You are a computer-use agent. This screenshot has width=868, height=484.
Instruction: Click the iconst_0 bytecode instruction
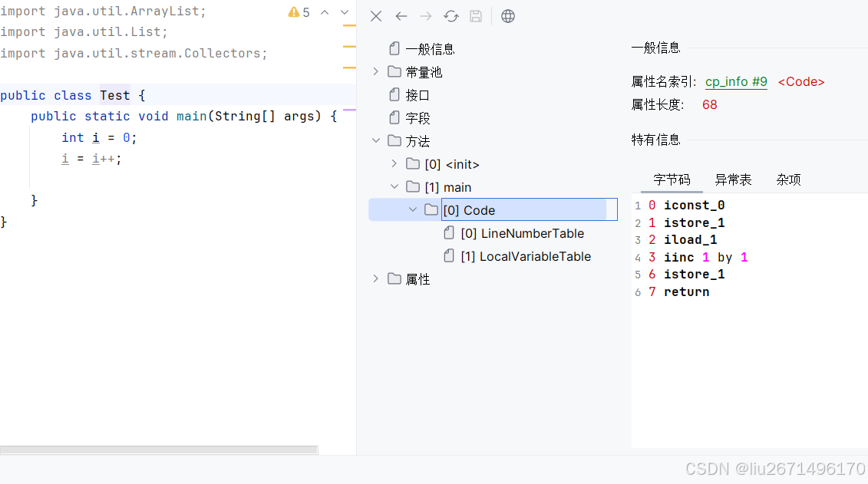[x=695, y=206]
